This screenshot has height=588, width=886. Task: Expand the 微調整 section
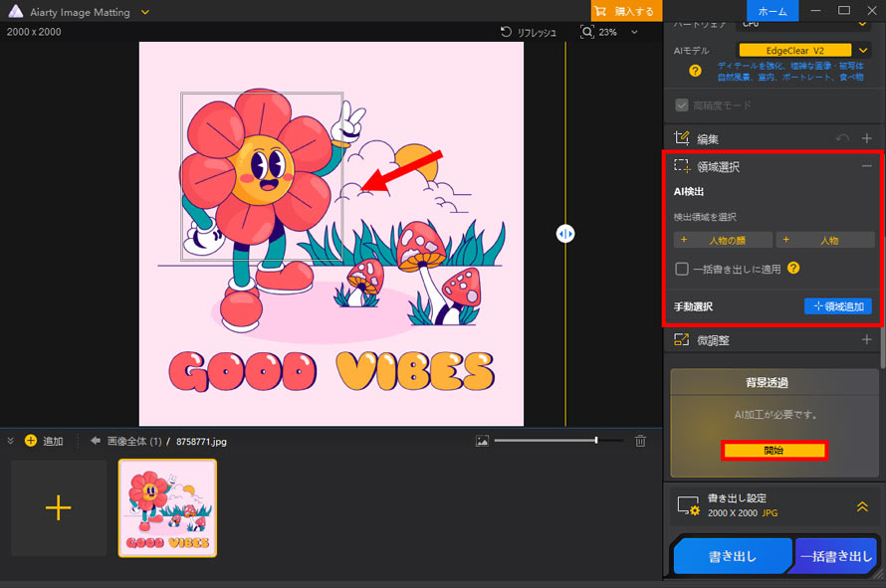point(866,339)
